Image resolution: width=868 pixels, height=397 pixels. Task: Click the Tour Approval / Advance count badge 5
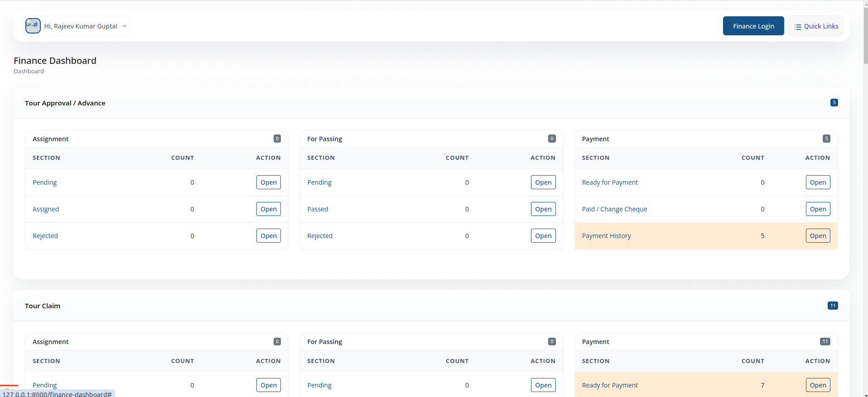[834, 102]
